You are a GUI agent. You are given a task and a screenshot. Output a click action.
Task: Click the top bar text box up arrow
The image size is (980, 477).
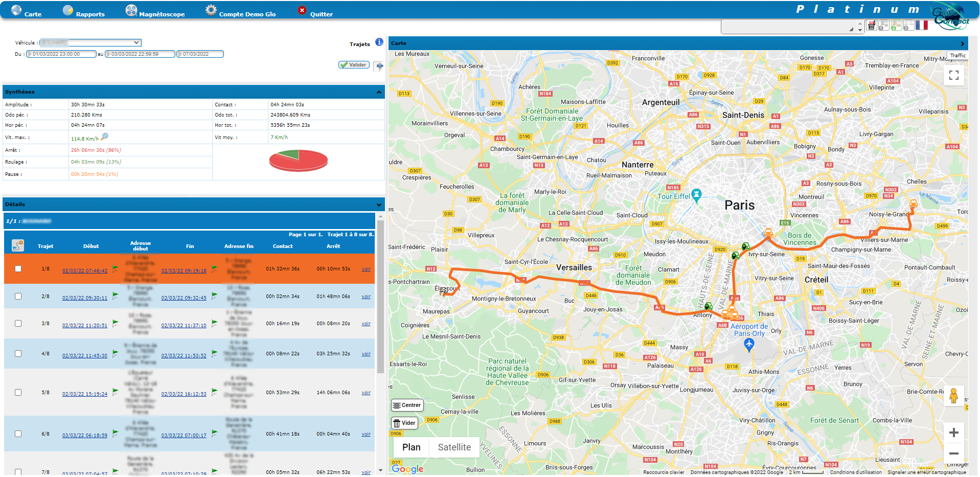click(860, 23)
